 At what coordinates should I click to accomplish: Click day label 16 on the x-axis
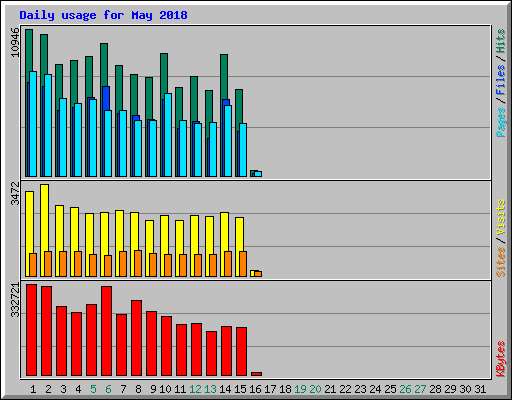pos(255,389)
